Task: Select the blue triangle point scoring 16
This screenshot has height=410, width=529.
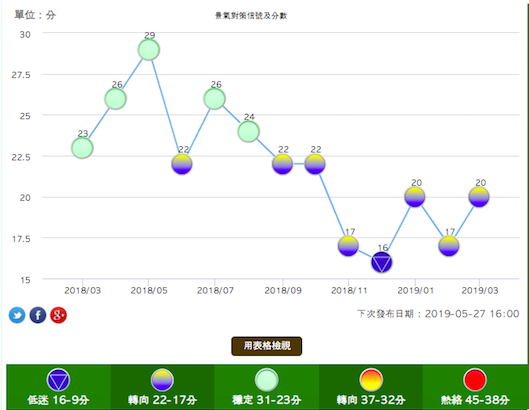Action: tap(382, 262)
